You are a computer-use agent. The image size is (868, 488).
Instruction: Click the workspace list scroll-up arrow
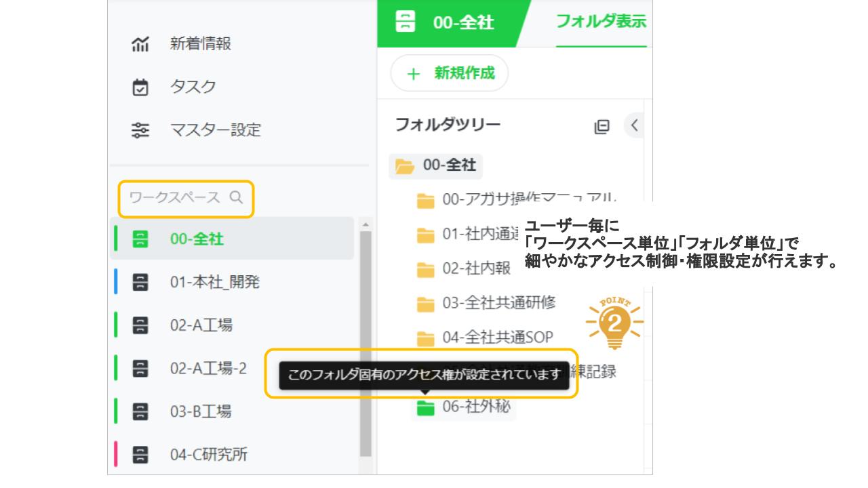pos(366,224)
